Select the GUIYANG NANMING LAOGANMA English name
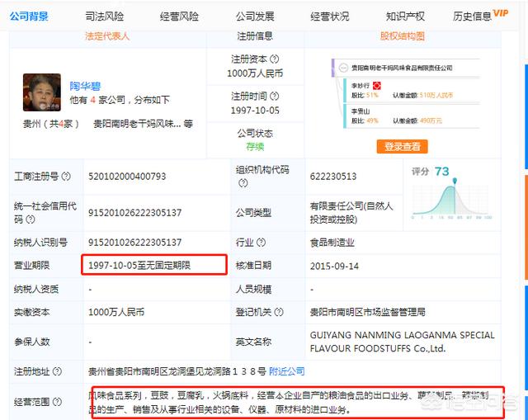Screen dimensions: 528x420 402,342
